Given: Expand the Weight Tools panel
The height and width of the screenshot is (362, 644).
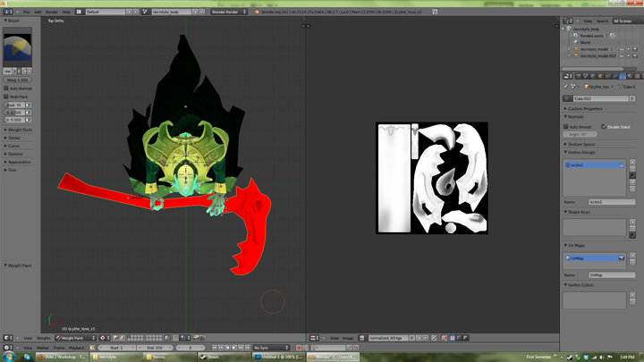Looking at the screenshot, I should 20,130.
